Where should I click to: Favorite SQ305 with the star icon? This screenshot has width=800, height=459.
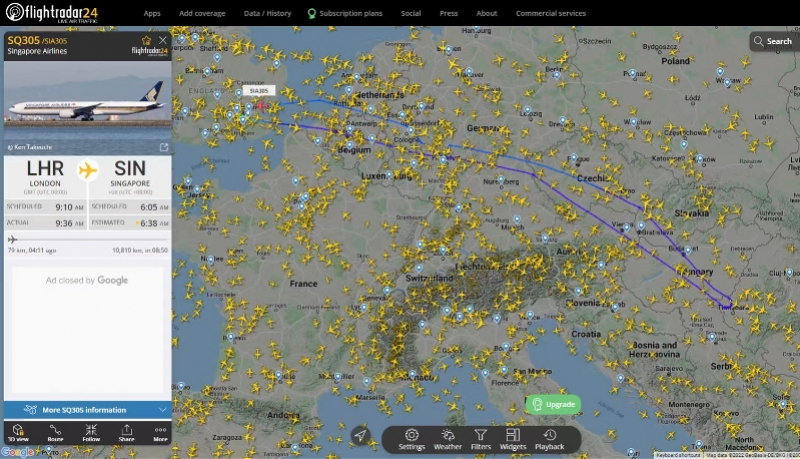pyautogui.click(x=146, y=40)
